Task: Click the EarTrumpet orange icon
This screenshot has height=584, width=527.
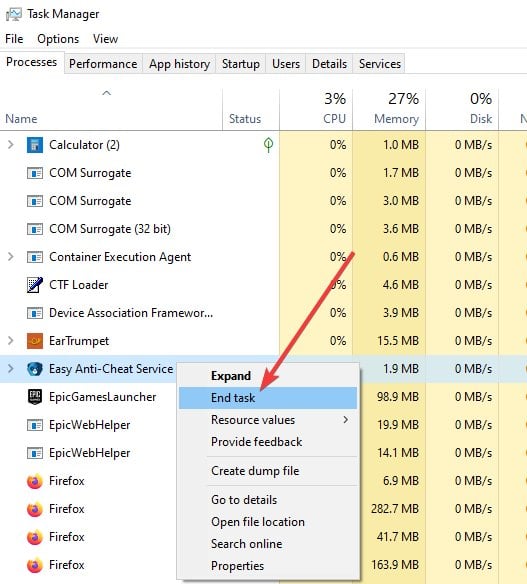Action: click(x=35, y=341)
